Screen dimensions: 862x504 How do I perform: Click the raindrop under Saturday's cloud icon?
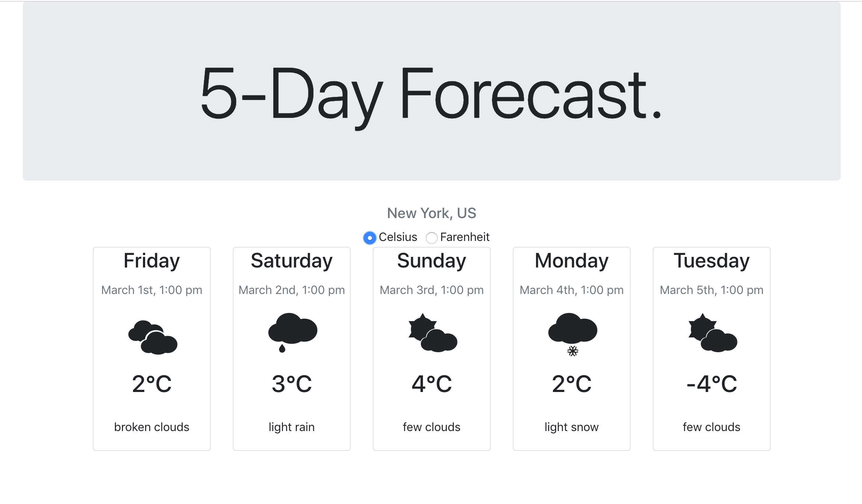click(283, 348)
